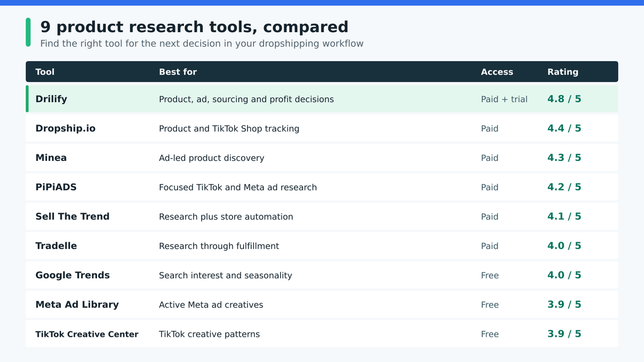Viewport: 644px width, 362px height.
Task: Click the 4.0 / 5 rating for Google Trends
Action: (x=564, y=275)
